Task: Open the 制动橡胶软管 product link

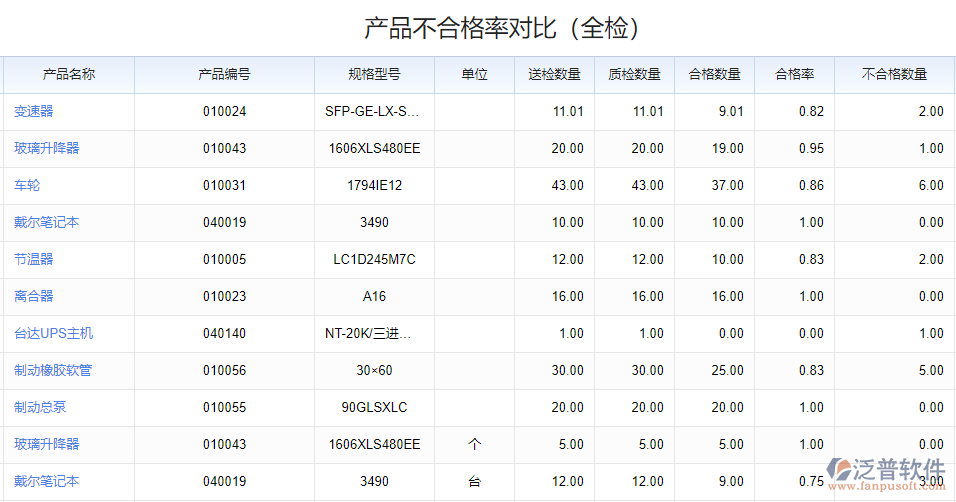Action: pyautogui.click(x=52, y=370)
